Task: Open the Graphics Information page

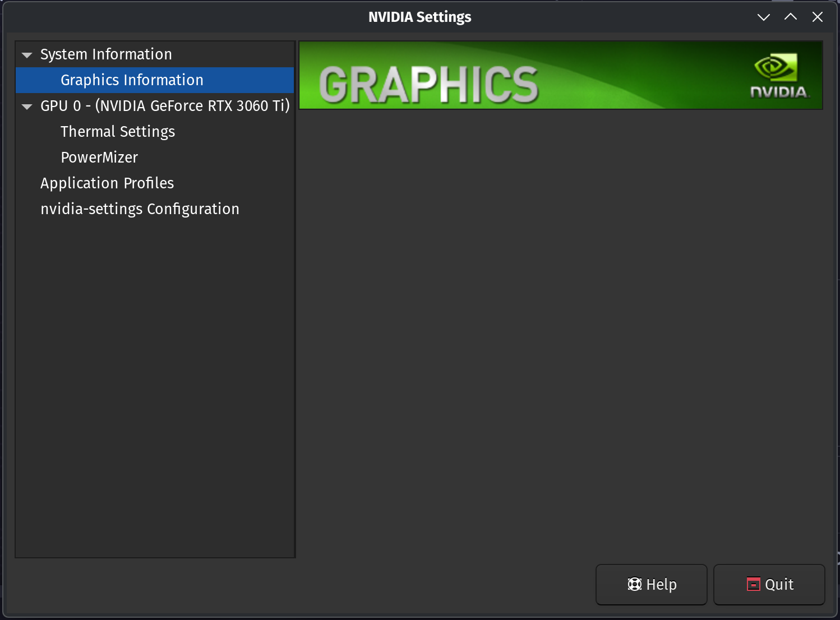Action: coord(132,80)
